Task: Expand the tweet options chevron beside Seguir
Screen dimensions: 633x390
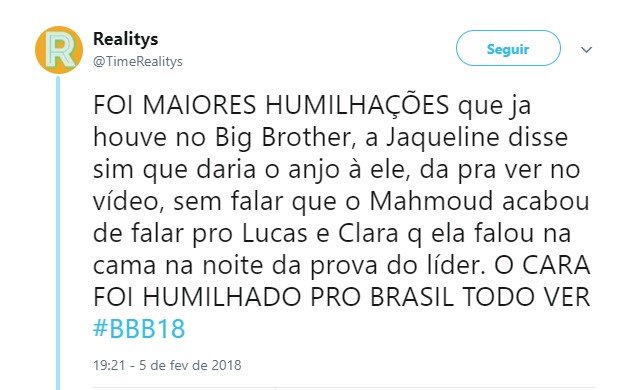Action: click(586, 50)
